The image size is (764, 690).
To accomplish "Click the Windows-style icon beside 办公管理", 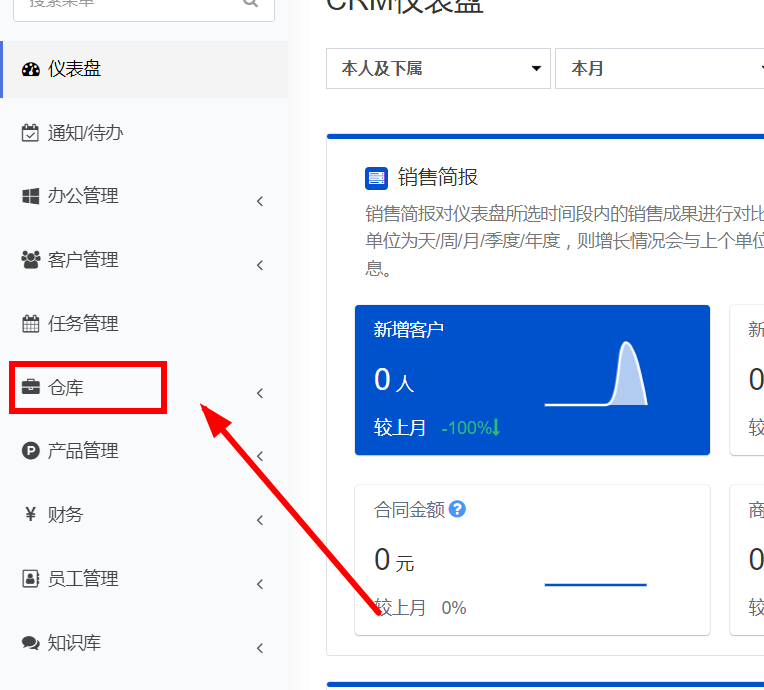I will 31,196.
